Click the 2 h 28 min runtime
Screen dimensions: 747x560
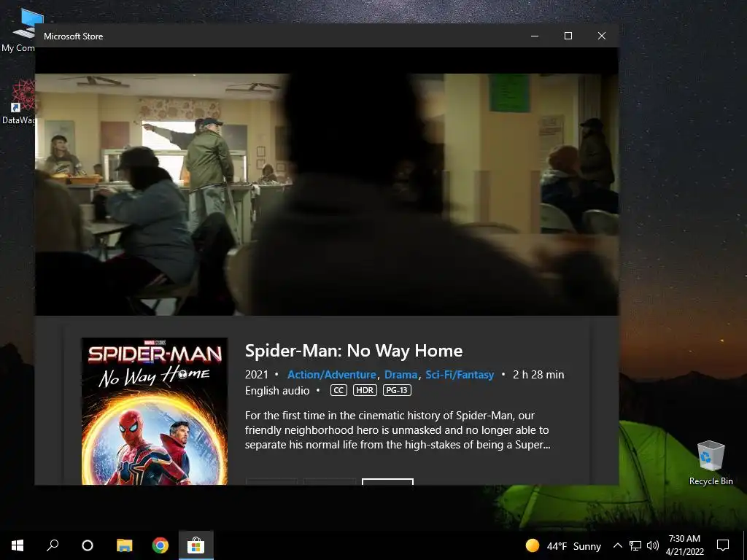point(538,375)
